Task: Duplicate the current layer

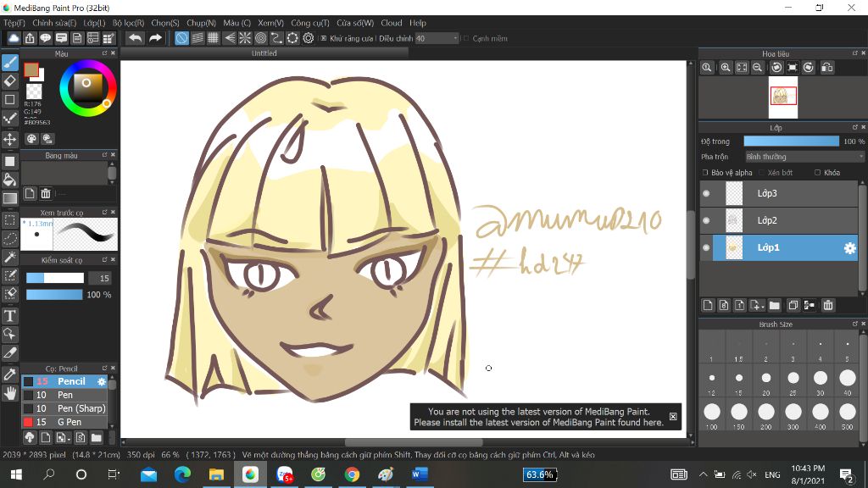Action: [x=793, y=305]
